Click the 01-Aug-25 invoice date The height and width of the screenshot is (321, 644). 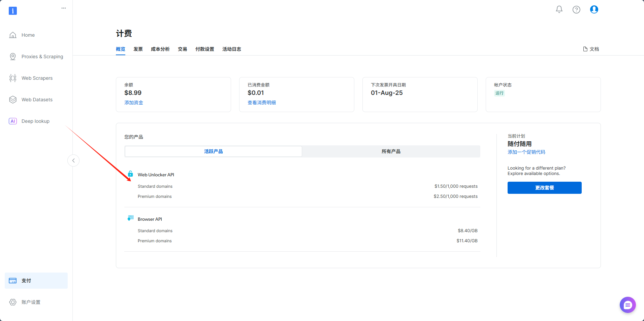(387, 93)
